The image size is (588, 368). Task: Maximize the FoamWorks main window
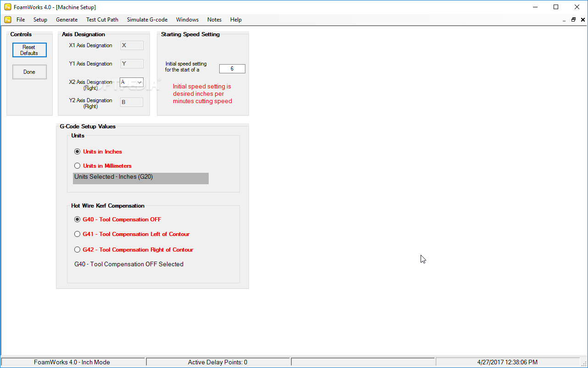(x=556, y=7)
